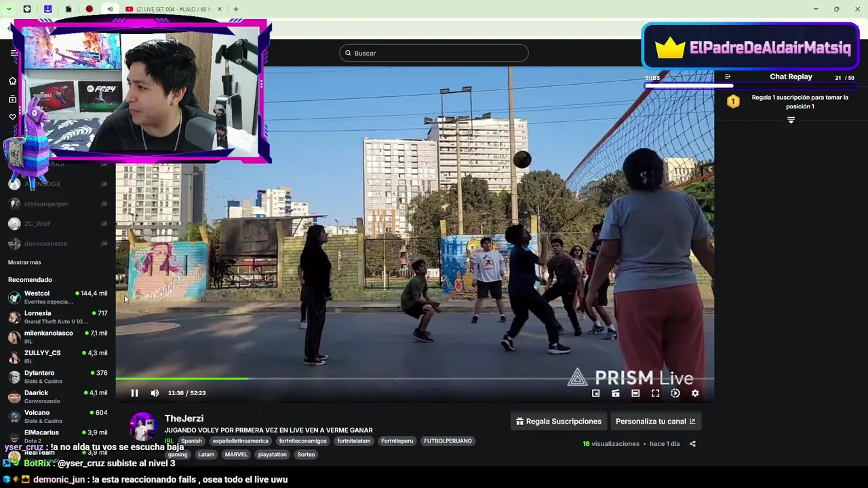Pause the video with the pause button

tap(134, 393)
